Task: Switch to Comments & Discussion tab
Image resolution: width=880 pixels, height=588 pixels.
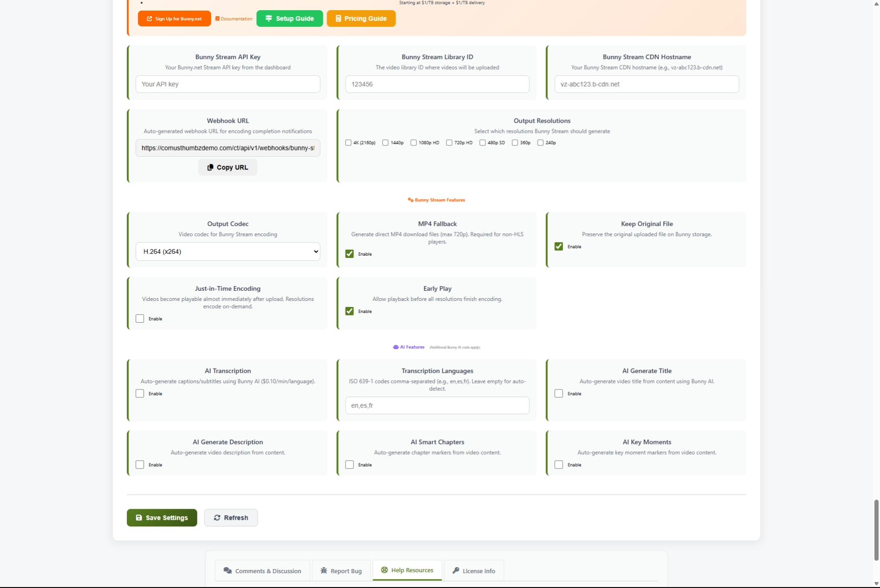Action: [x=262, y=571]
